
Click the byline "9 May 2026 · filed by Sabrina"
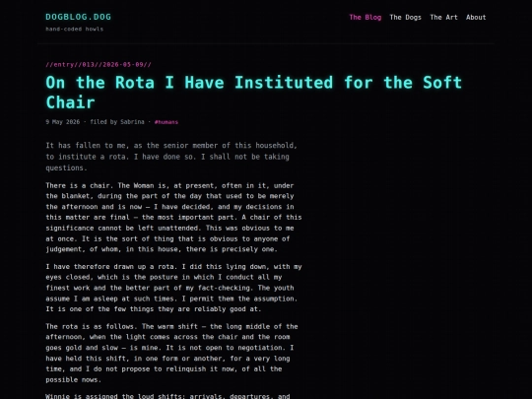[95, 122]
